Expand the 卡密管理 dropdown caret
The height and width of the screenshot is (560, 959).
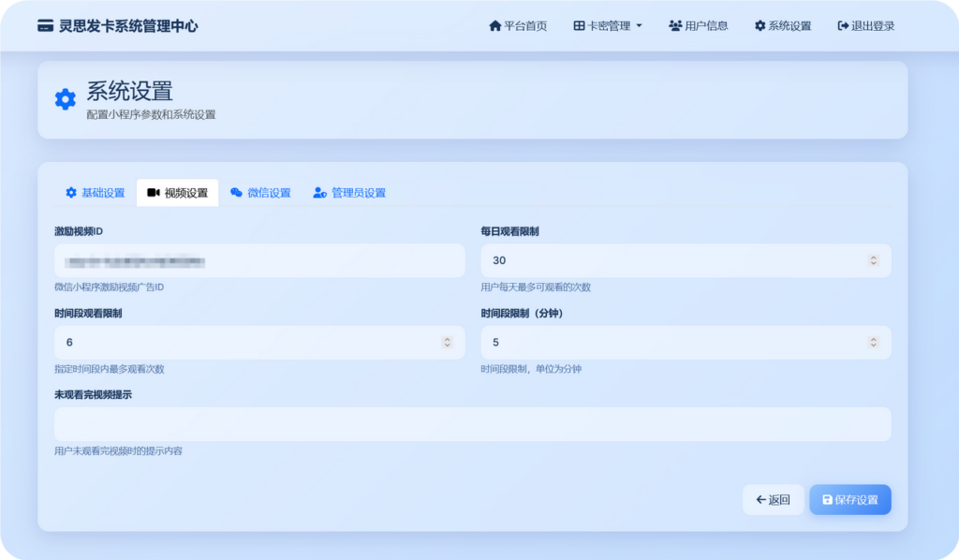tap(639, 26)
